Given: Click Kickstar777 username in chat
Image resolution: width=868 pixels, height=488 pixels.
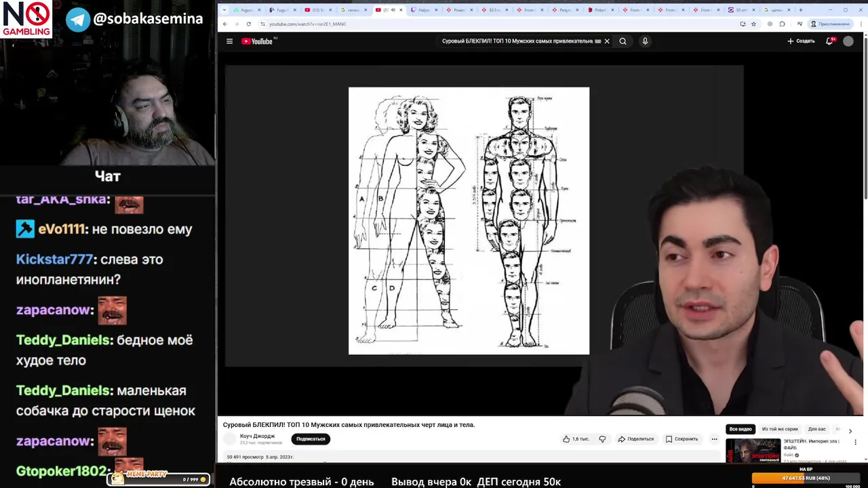Looking at the screenshot, I should point(54,260).
